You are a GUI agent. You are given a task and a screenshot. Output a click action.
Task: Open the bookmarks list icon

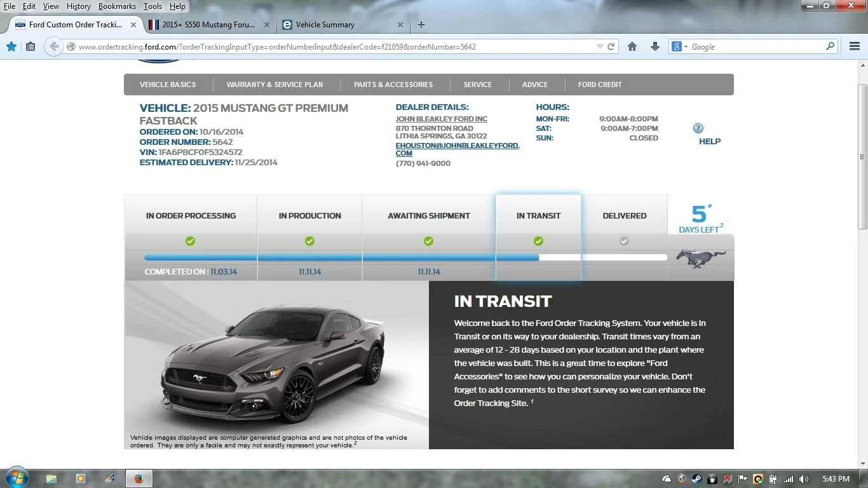coord(30,46)
